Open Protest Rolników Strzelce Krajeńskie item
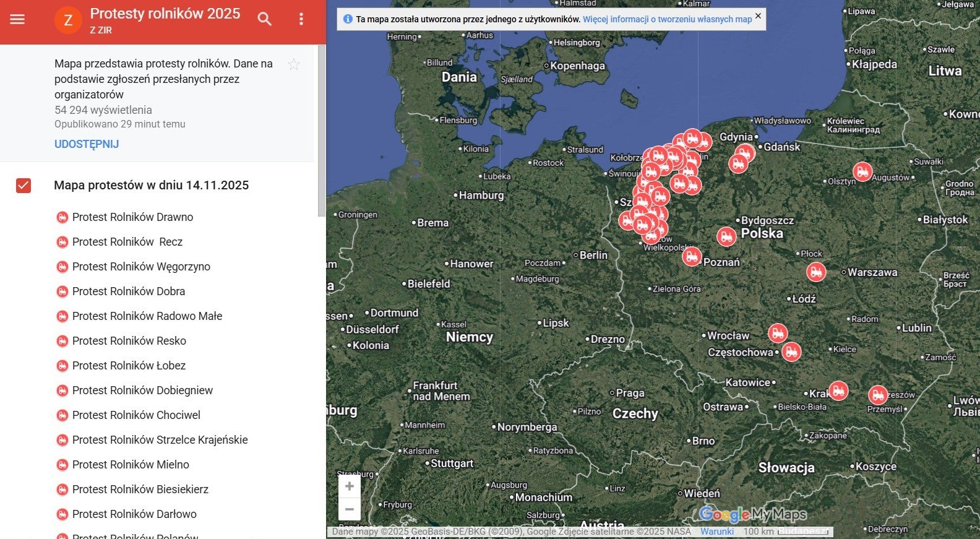This screenshot has height=539, width=980. pyautogui.click(x=160, y=440)
